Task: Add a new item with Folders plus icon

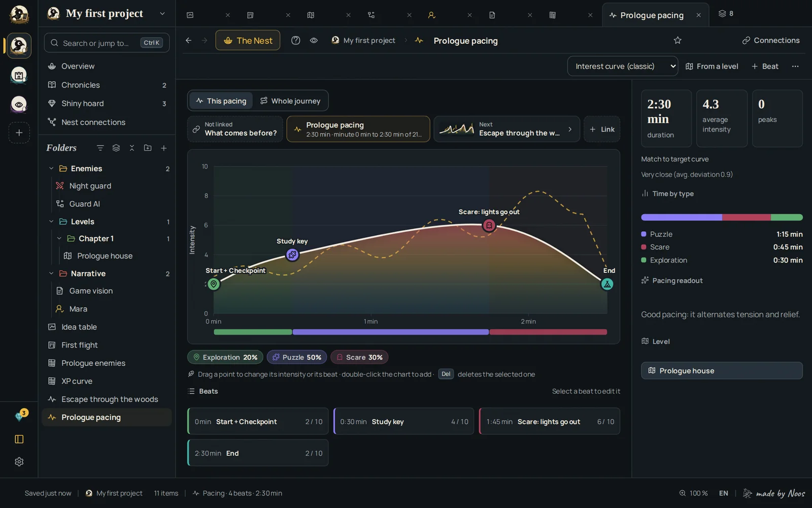Action: [x=164, y=148]
